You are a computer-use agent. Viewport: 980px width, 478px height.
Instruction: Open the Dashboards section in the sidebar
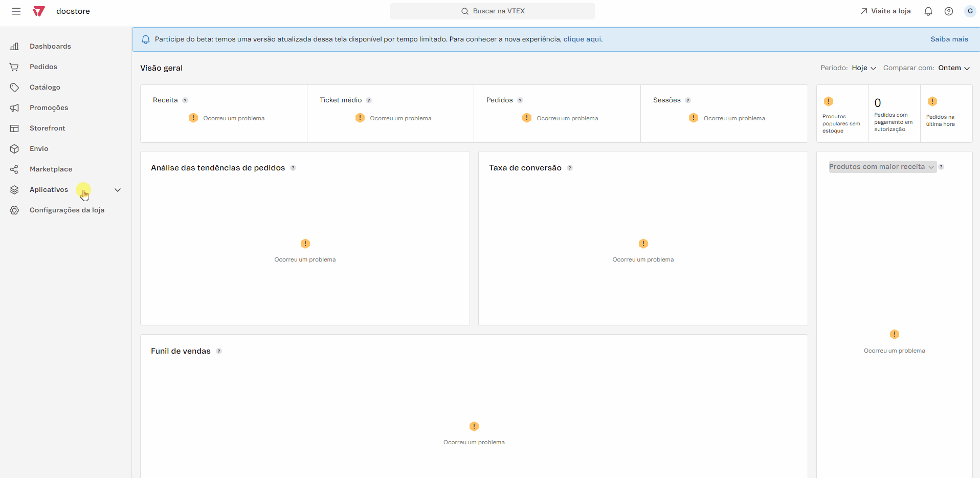pos(50,46)
